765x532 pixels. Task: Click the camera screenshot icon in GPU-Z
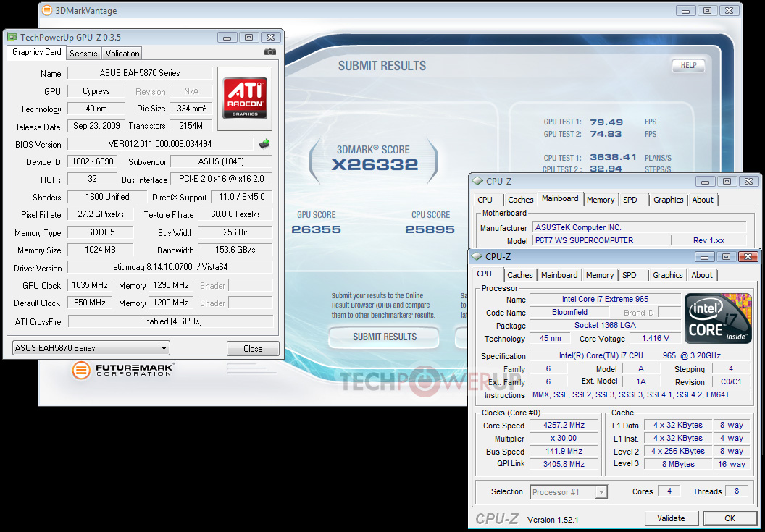point(269,52)
